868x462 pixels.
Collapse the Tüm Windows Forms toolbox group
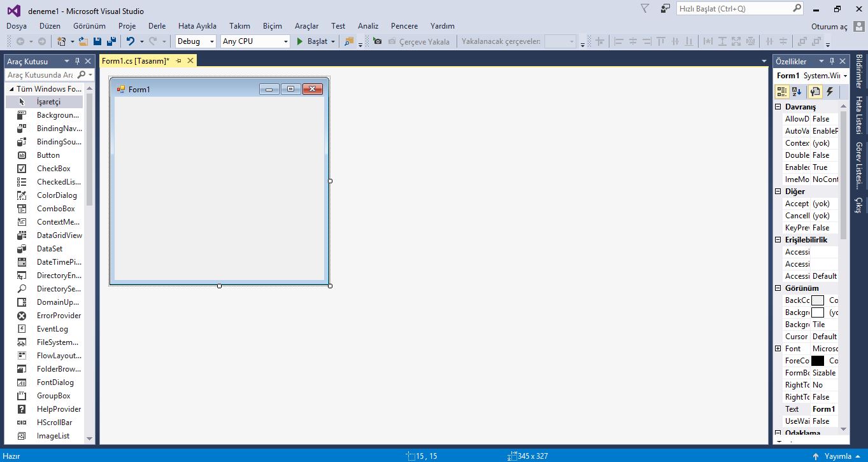click(x=11, y=89)
